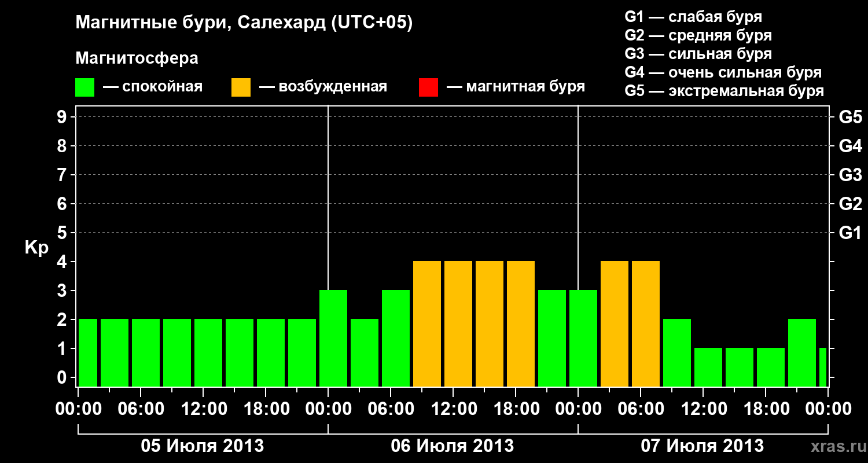The height and width of the screenshot is (463, 868).
Task: Click the — спокойная legend label
Action: pos(153,87)
